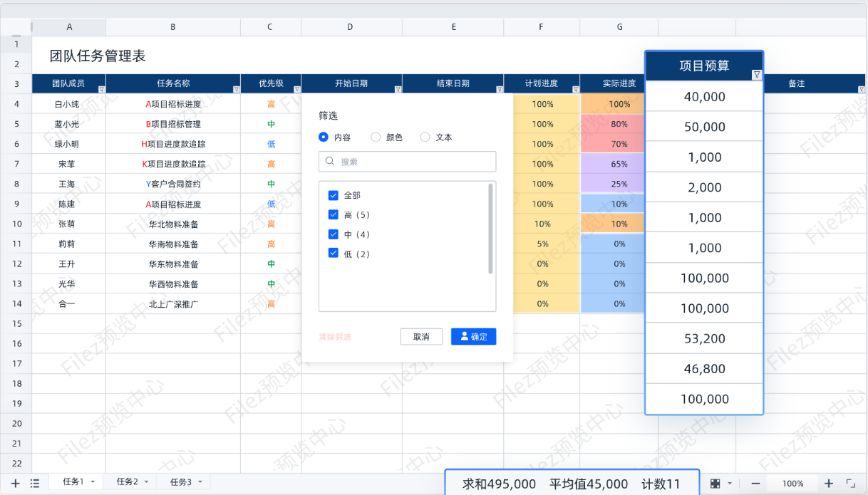Click budget cell 46,800

[704, 369]
